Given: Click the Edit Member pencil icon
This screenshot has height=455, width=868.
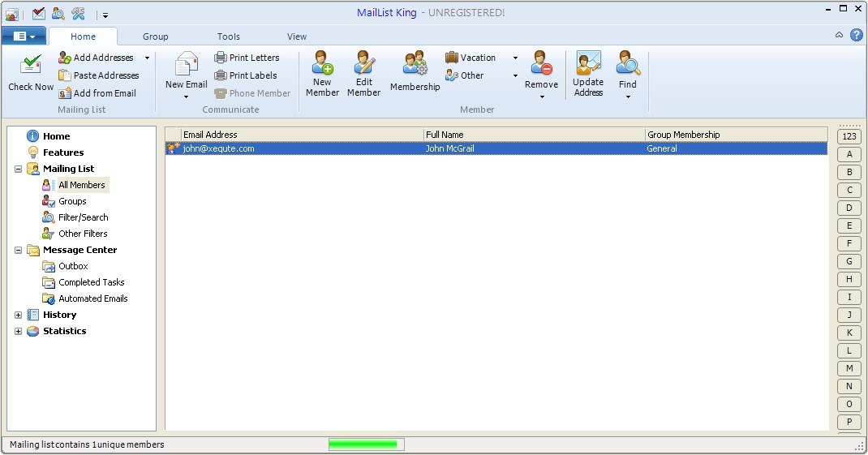Looking at the screenshot, I should [x=363, y=62].
